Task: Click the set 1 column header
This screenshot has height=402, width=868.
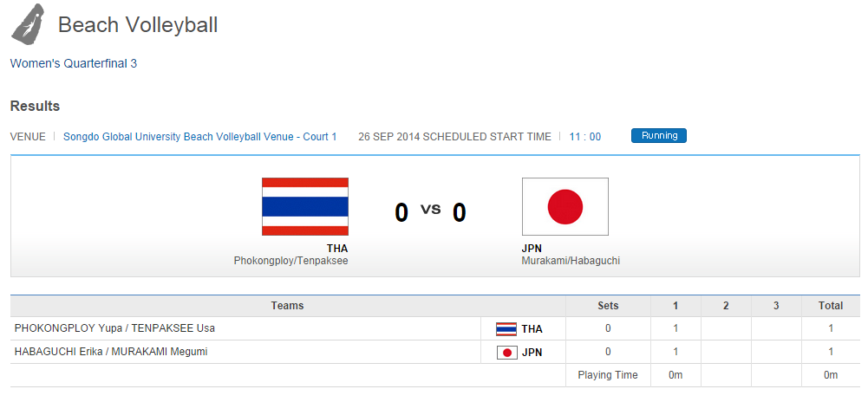Action: tap(675, 306)
